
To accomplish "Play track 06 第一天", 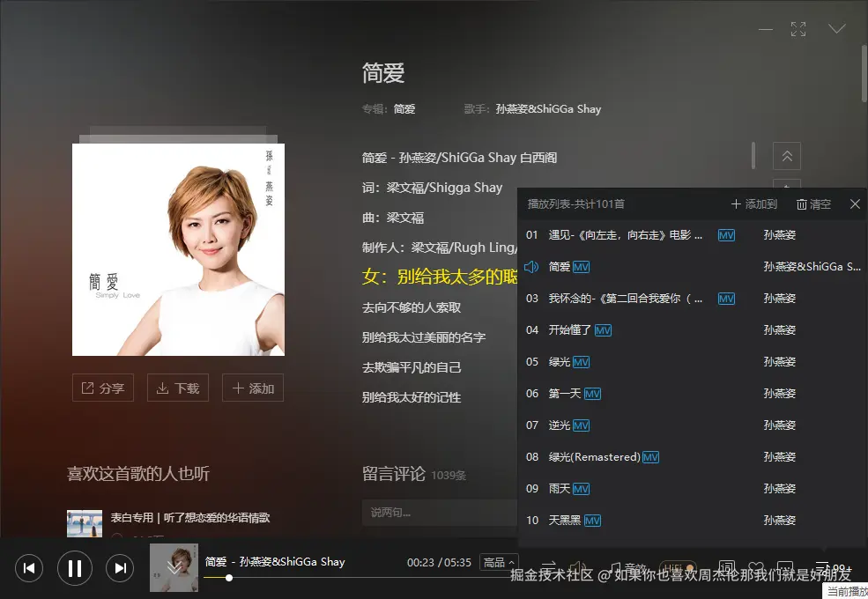I will coord(565,394).
